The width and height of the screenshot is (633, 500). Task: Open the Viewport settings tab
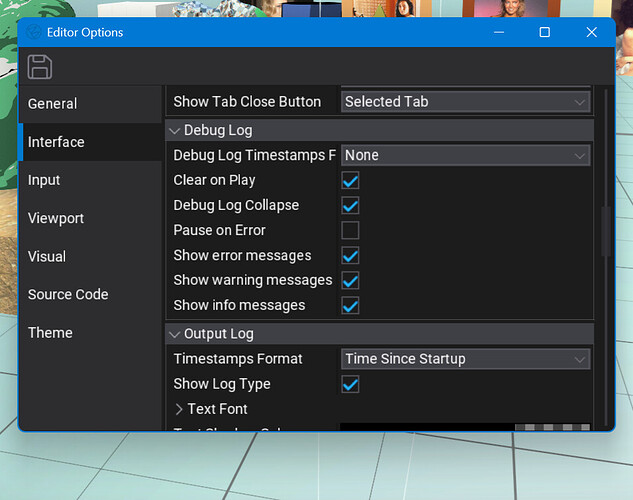[x=56, y=218]
